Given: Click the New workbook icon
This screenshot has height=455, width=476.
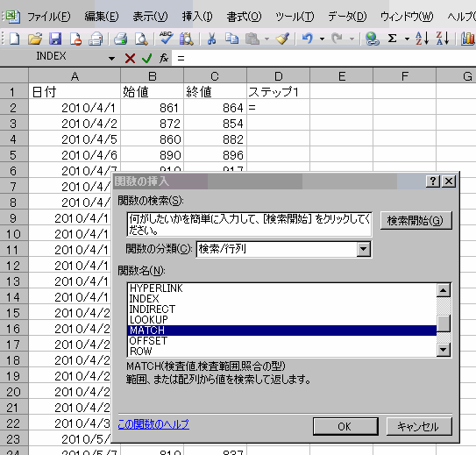Looking at the screenshot, I should coord(14,39).
